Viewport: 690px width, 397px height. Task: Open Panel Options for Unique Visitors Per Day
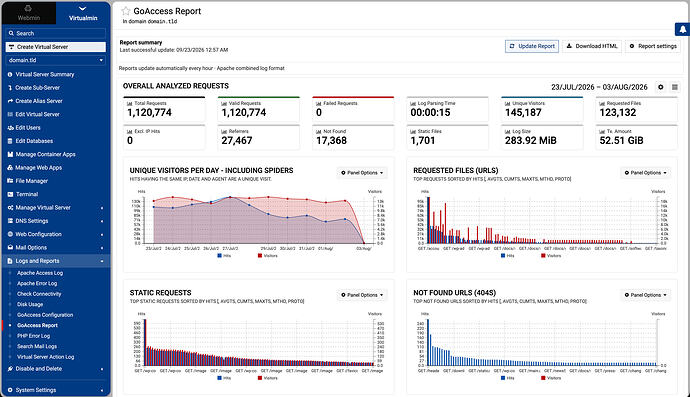point(362,173)
